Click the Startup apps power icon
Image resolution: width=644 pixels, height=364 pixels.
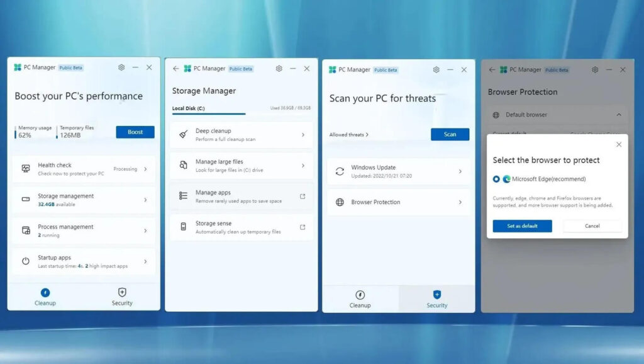pyautogui.click(x=26, y=261)
